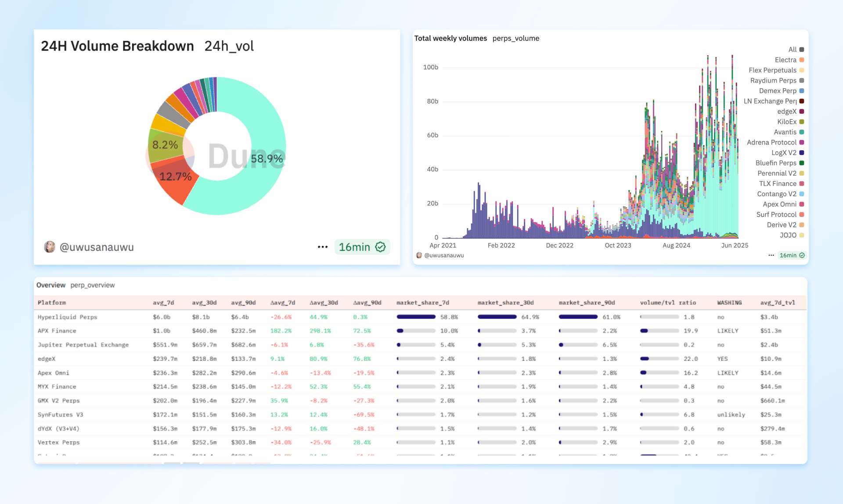843x504 pixels.
Task: Open the @uwusanauwu author link under the pie chart
Action: tap(97, 247)
